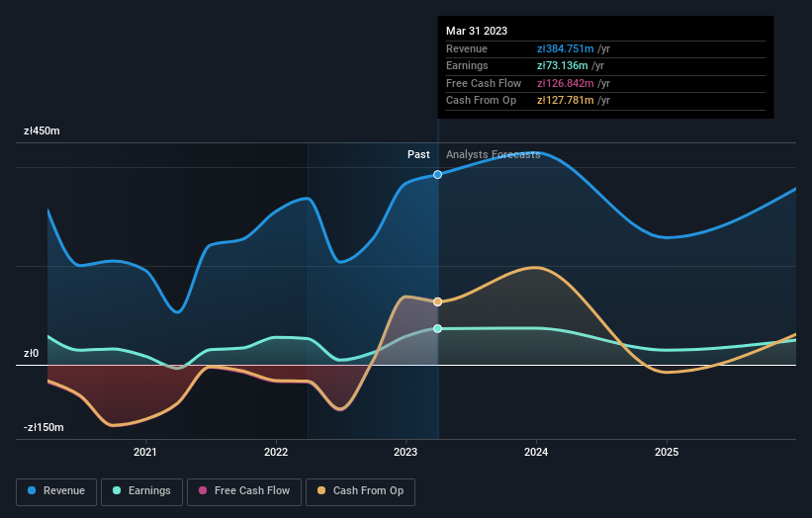812x518 pixels.
Task: Click the 'Earnings' row label in the tooltip
Action: [467, 65]
